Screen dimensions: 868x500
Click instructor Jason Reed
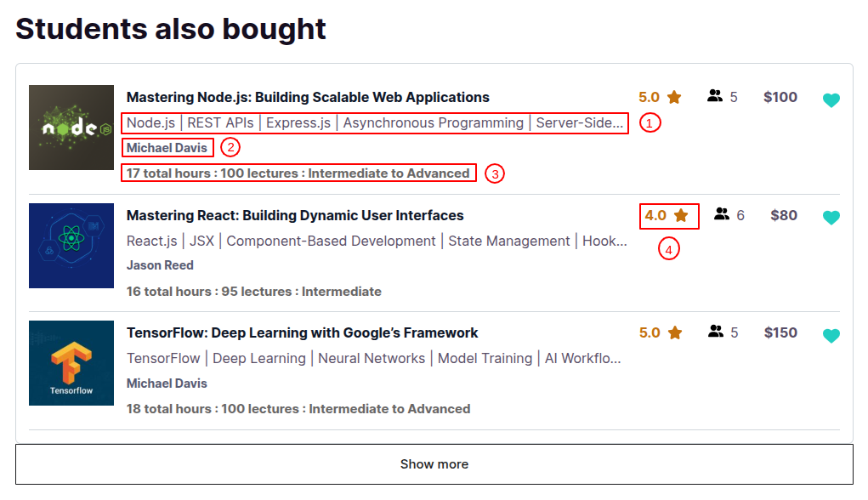[160, 265]
